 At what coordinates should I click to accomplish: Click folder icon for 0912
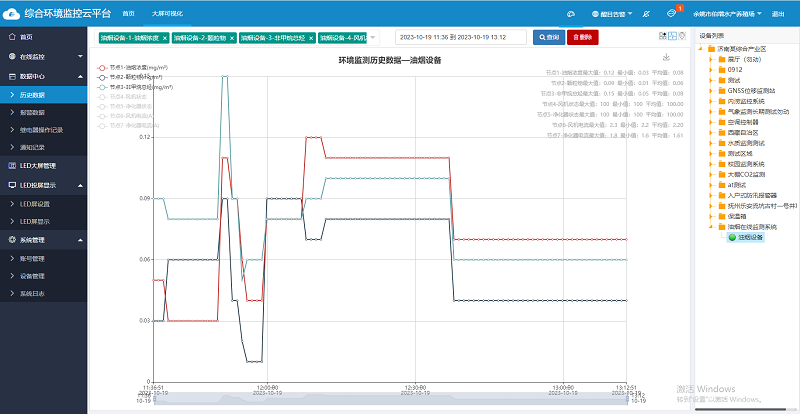(x=721, y=70)
